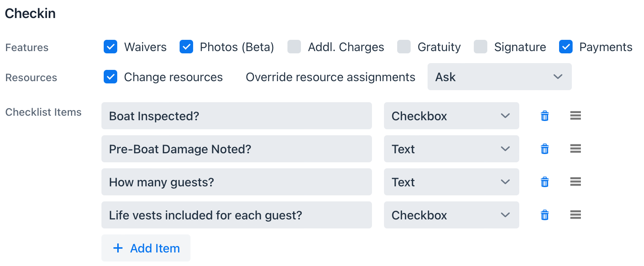Screen dimensions: 644x266
Task: Uncheck the Waivers feature checkbox
Action: click(x=110, y=47)
